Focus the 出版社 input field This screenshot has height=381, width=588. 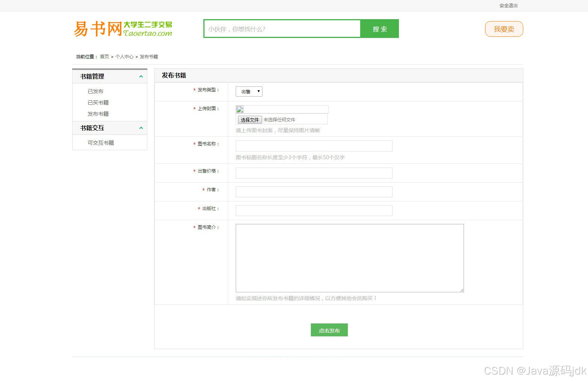314,210
